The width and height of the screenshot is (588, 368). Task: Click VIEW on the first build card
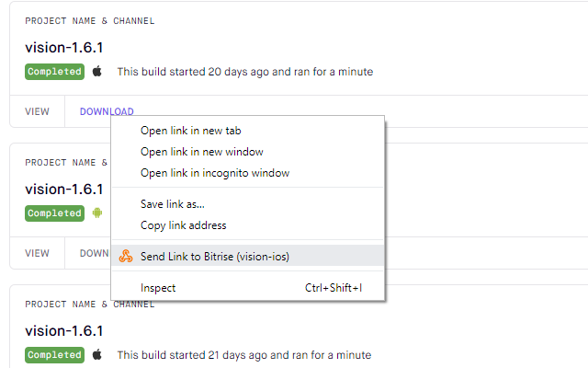(37, 111)
